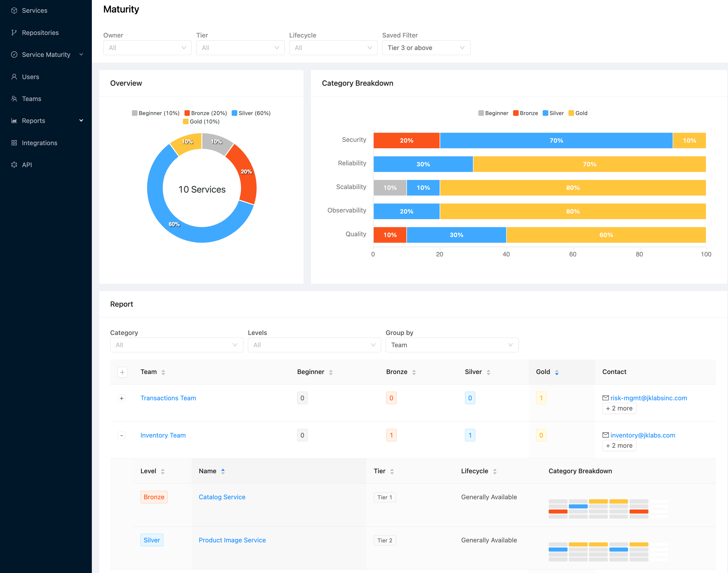Toggle Beginner legend in Category Breakdown

click(493, 113)
